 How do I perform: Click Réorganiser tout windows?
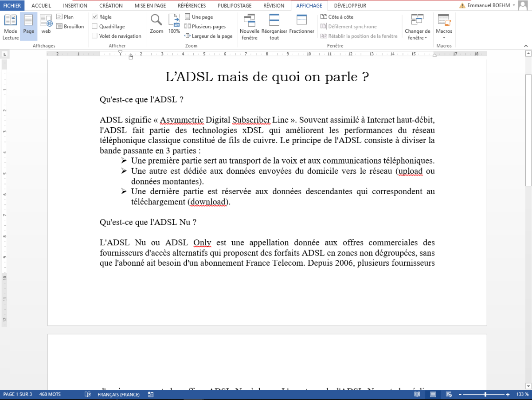pyautogui.click(x=274, y=27)
